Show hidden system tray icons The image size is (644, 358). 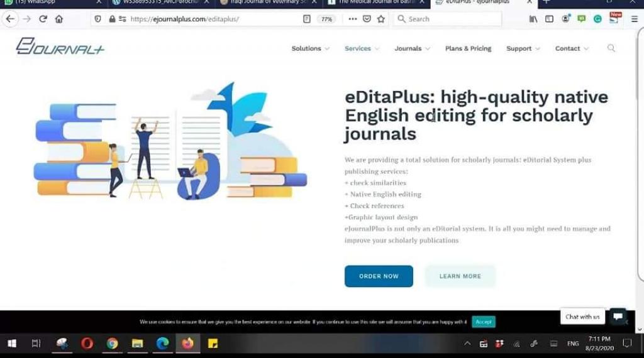click(x=467, y=344)
